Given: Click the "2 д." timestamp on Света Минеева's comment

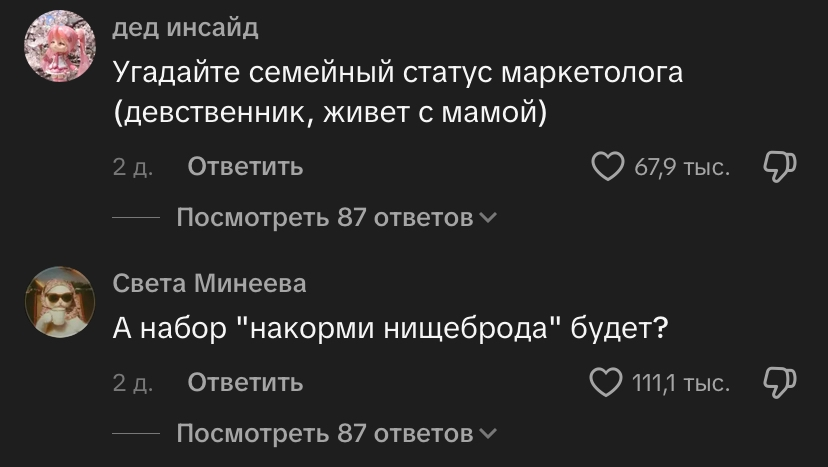Looking at the screenshot, I should click(132, 383).
